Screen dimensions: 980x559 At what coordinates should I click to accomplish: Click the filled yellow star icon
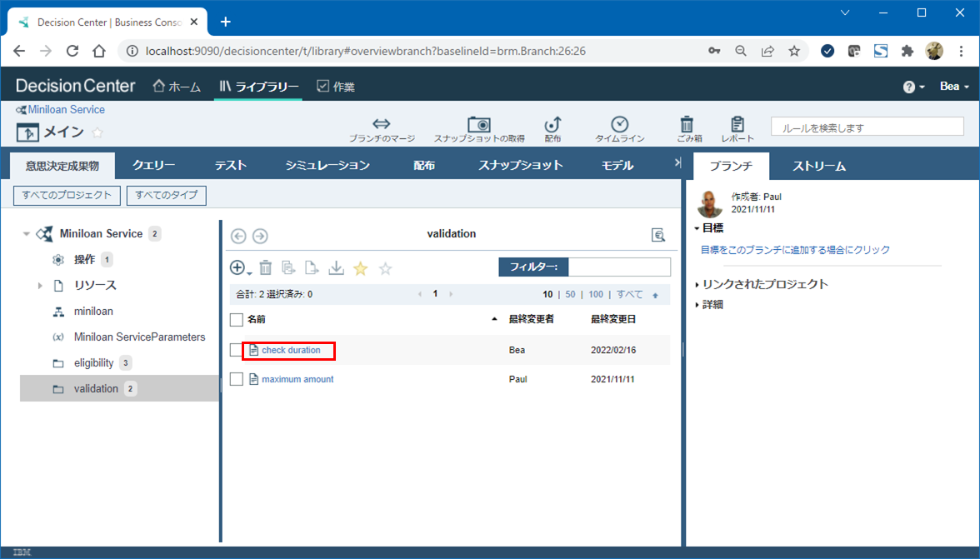pyautogui.click(x=361, y=268)
